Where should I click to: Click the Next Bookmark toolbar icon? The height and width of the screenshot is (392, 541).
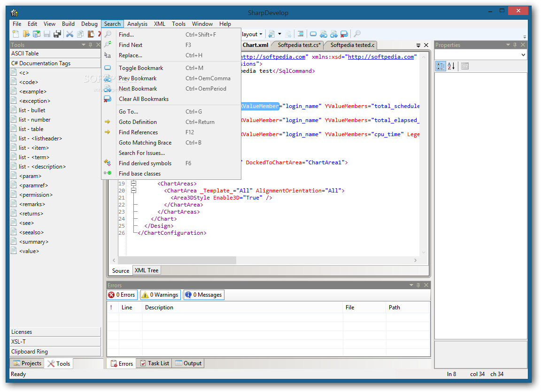pos(333,34)
